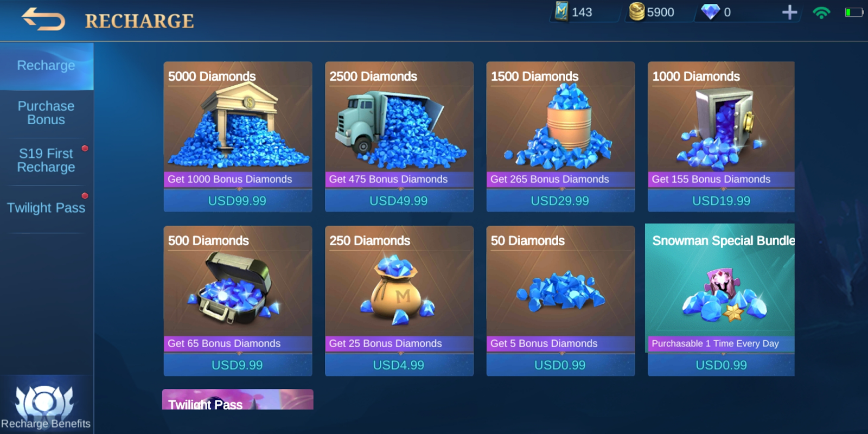
Task: Tap the Wi-Fi signal indicator
Action: (821, 12)
